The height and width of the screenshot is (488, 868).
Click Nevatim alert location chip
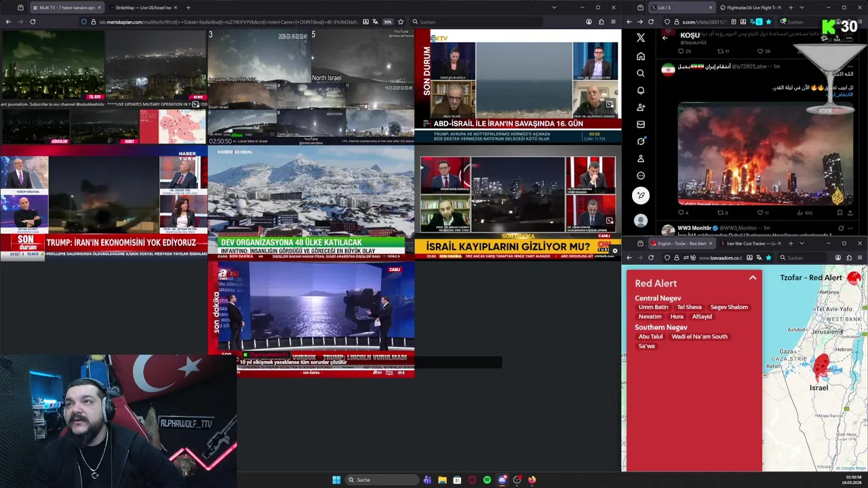pyautogui.click(x=650, y=317)
